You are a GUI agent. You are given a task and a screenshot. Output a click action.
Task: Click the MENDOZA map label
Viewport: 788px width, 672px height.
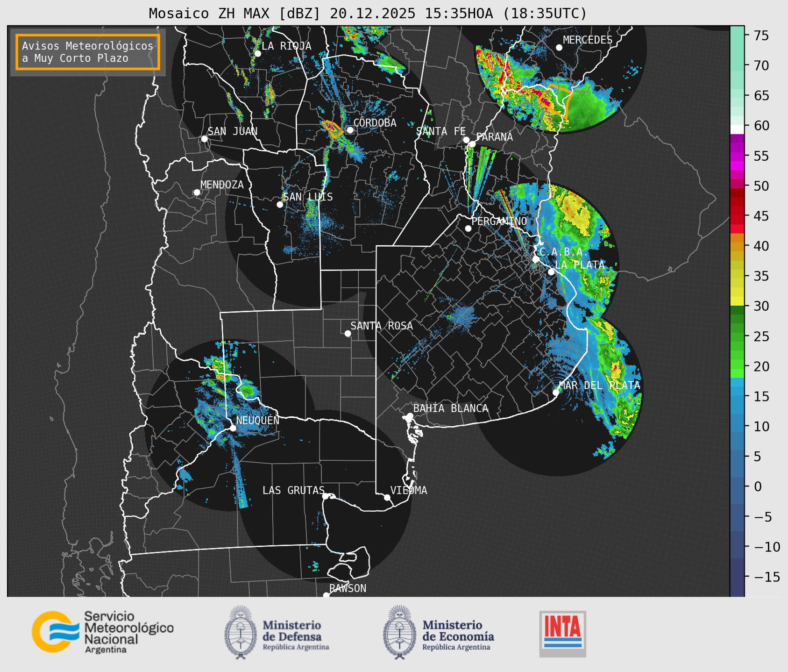pyautogui.click(x=222, y=185)
